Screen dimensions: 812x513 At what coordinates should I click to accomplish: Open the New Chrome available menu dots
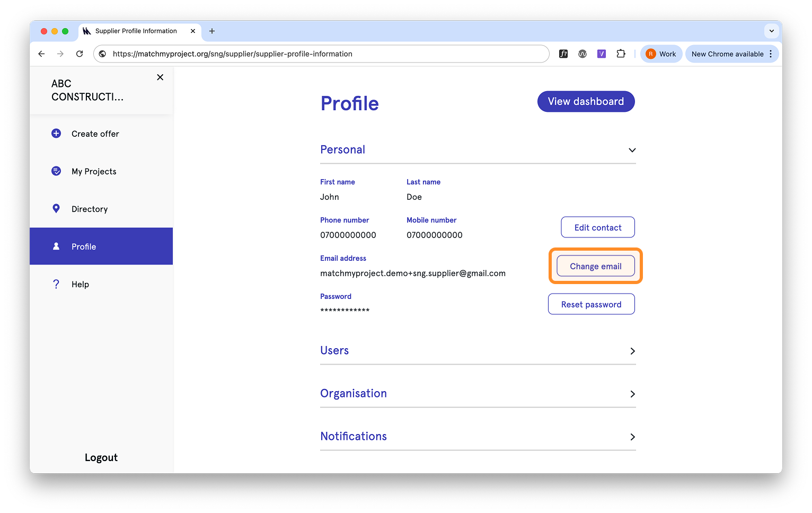point(770,54)
